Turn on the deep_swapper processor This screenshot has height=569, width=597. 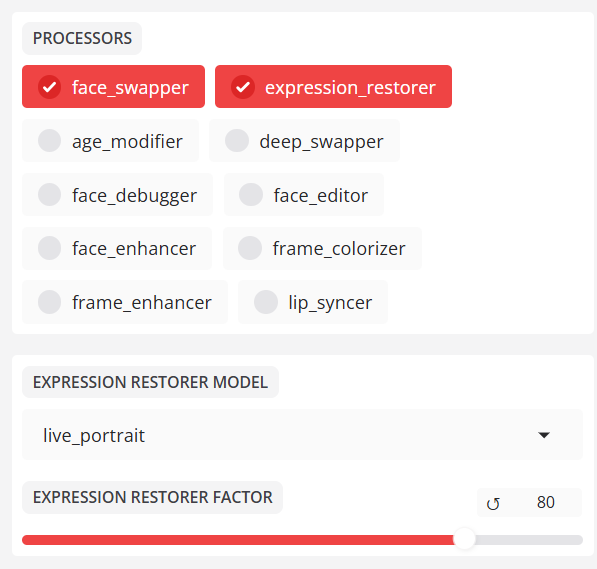tap(304, 141)
